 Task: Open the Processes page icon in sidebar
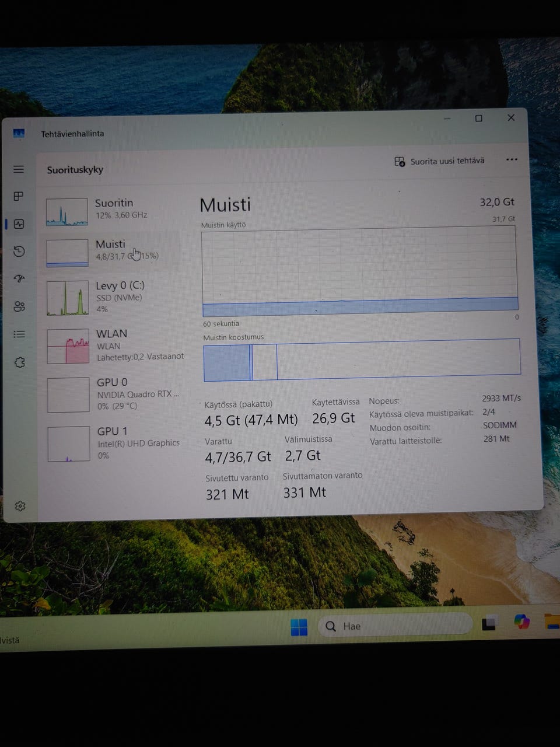[19, 196]
